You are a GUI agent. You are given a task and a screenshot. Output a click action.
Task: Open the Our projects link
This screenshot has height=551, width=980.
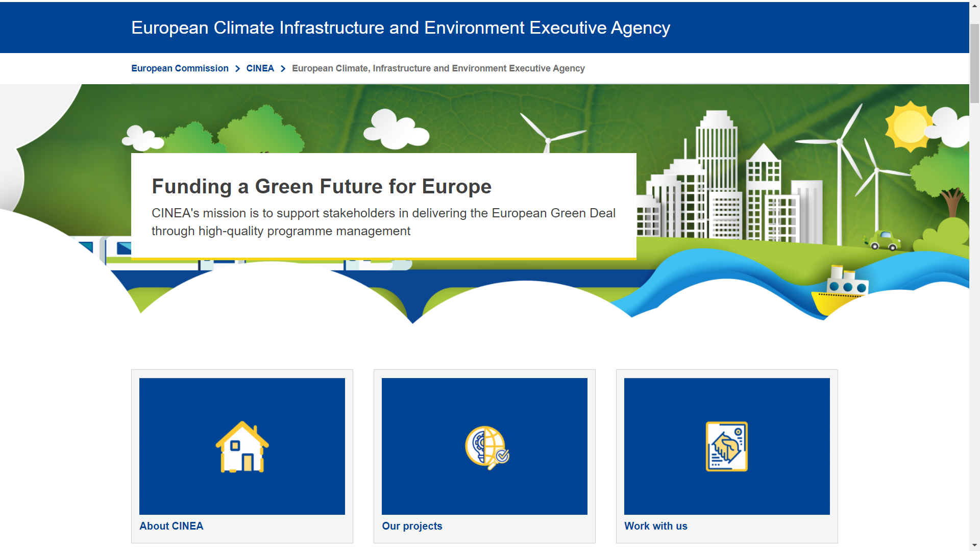412,526
